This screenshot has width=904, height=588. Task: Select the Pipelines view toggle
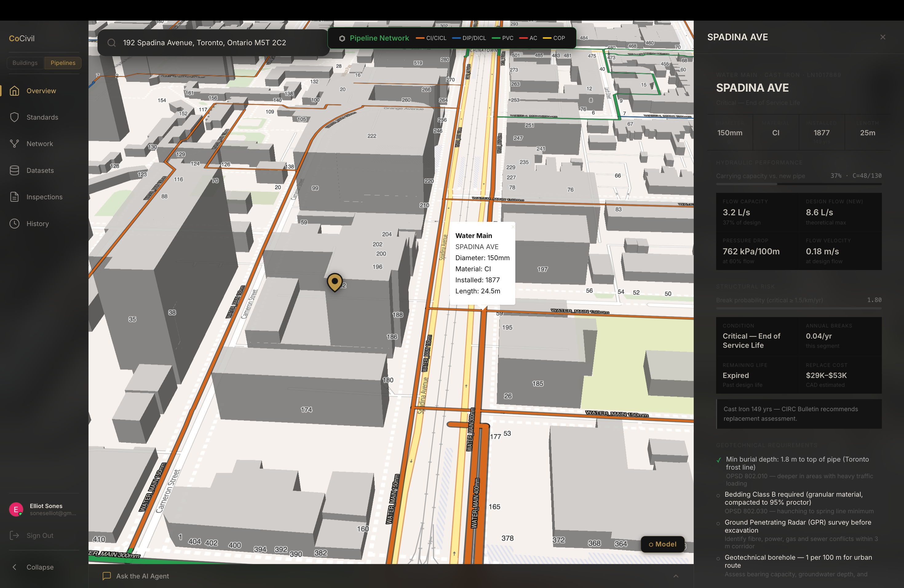coord(63,63)
